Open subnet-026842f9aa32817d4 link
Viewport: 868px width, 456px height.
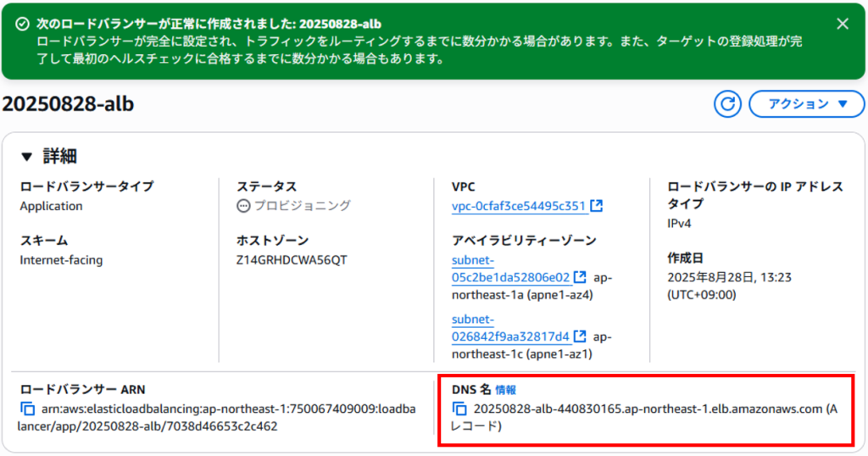(510, 328)
